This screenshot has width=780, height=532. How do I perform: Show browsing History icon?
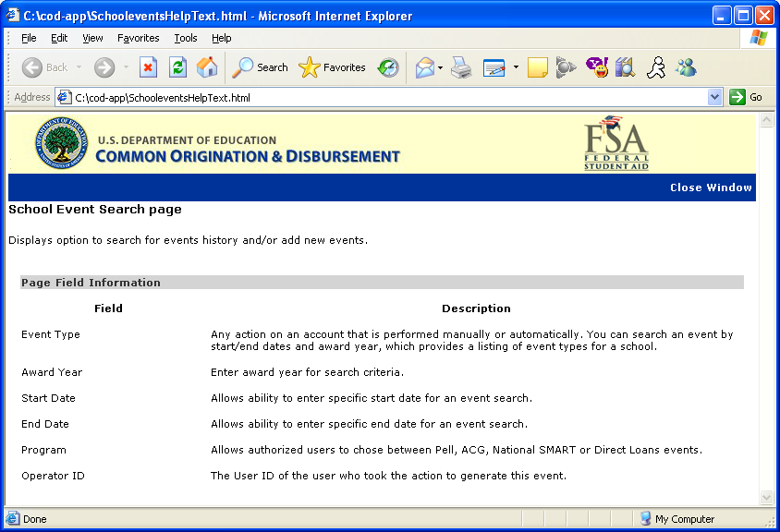click(x=389, y=67)
